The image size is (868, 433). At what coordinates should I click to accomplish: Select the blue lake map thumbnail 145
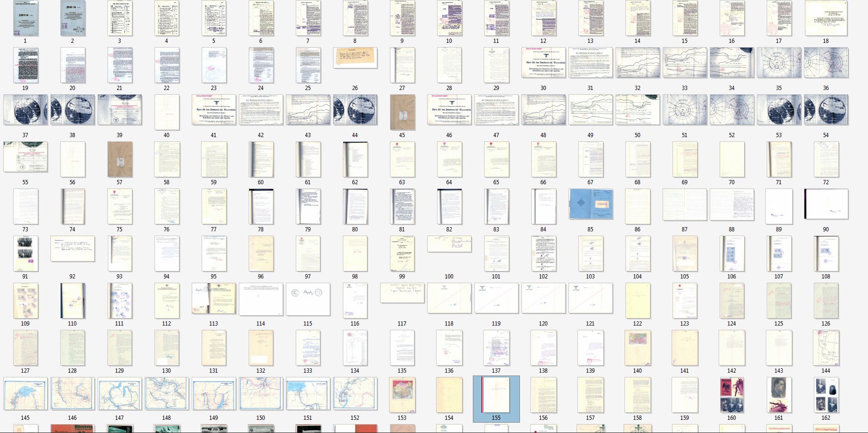(x=25, y=393)
